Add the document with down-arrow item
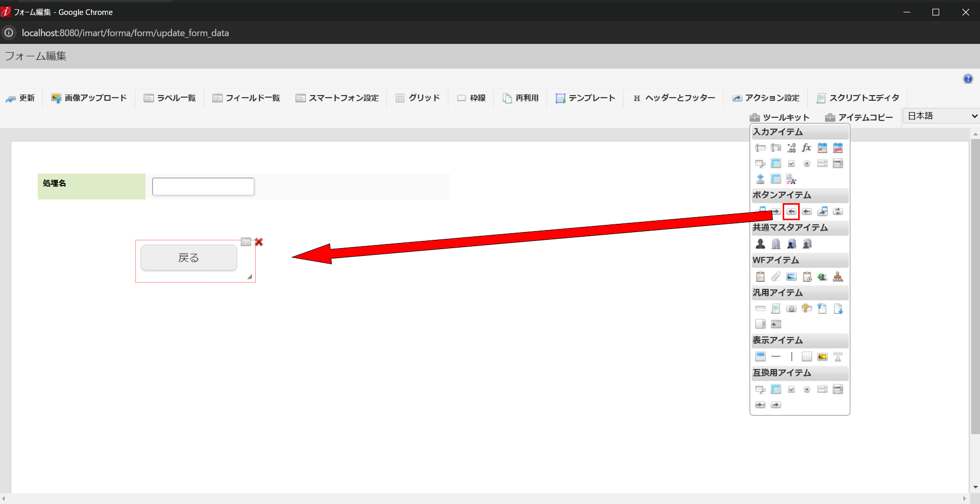This screenshot has width=980, height=504. click(x=838, y=309)
